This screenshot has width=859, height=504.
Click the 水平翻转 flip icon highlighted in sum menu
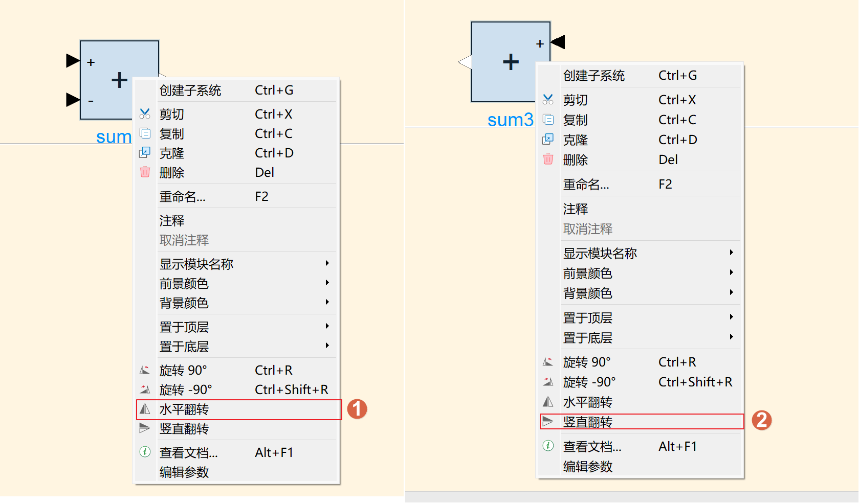pos(145,409)
